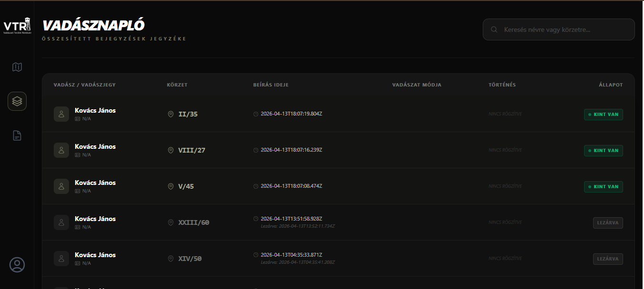The image size is (644, 289).
Task: Click location pin beside XXIII/60
Action: 171,222
